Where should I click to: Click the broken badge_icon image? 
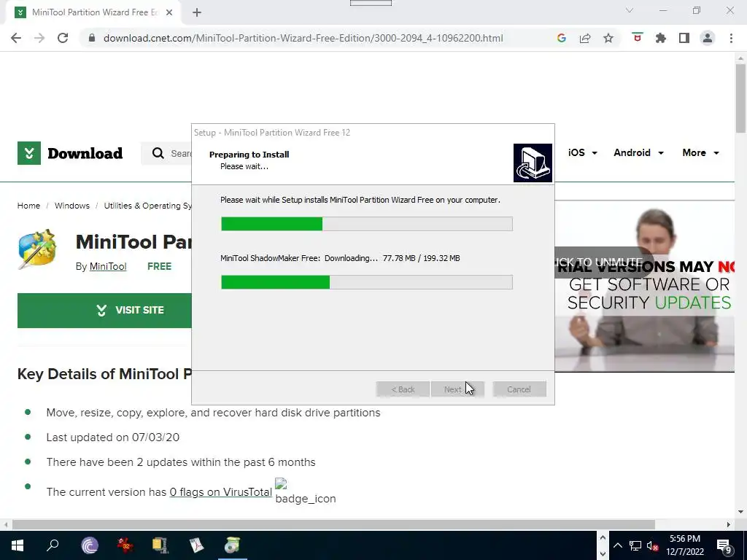306,492
